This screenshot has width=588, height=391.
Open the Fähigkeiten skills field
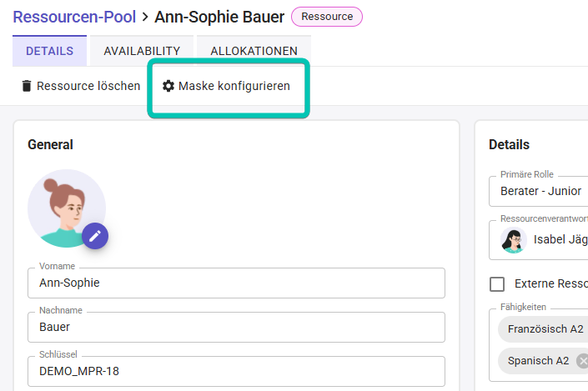pyautogui.click(x=539, y=345)
